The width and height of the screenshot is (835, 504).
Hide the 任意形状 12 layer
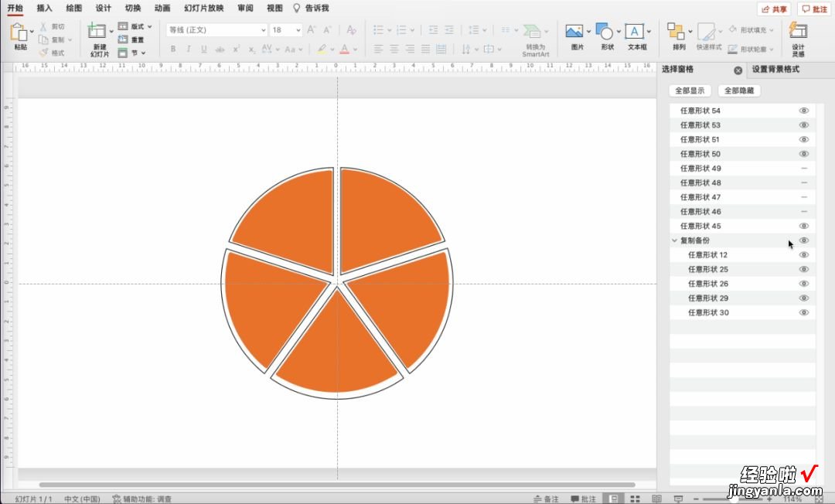pos(803,255)
